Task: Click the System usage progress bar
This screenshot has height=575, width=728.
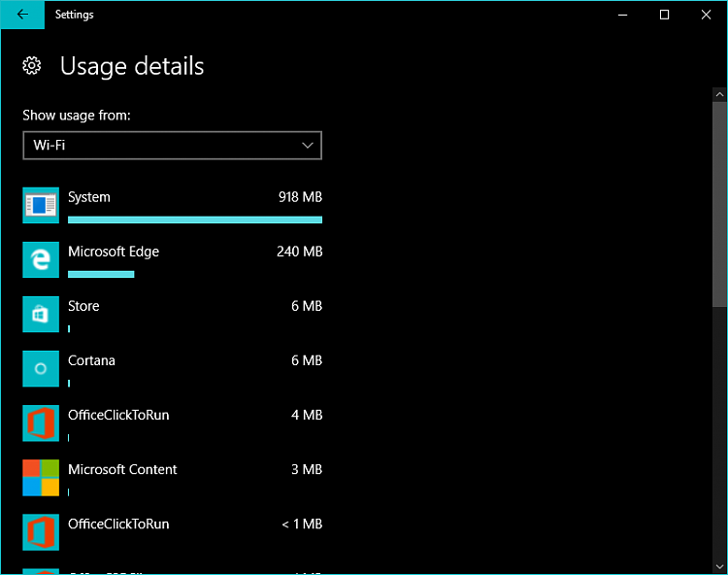Action: tap(194, 220)
